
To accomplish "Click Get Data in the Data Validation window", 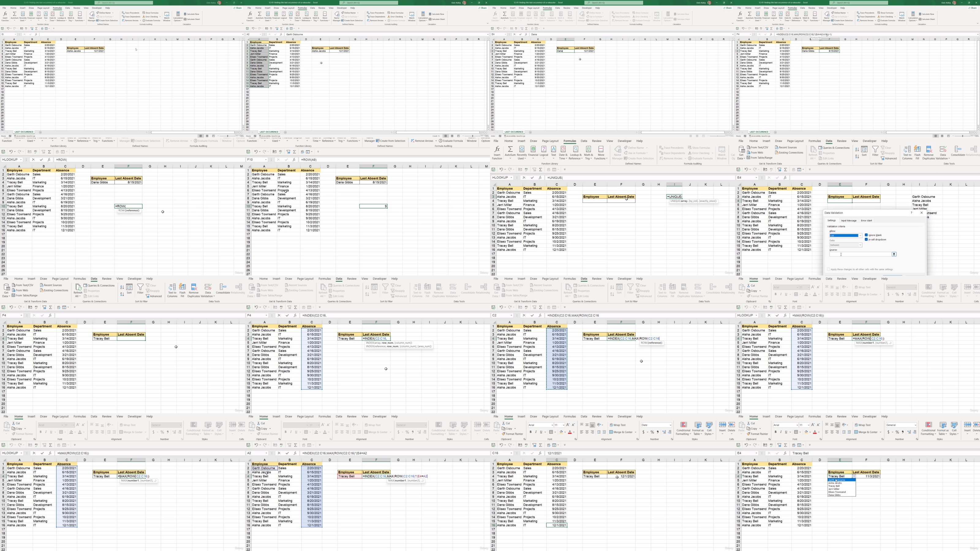I will tap(741, 152).
